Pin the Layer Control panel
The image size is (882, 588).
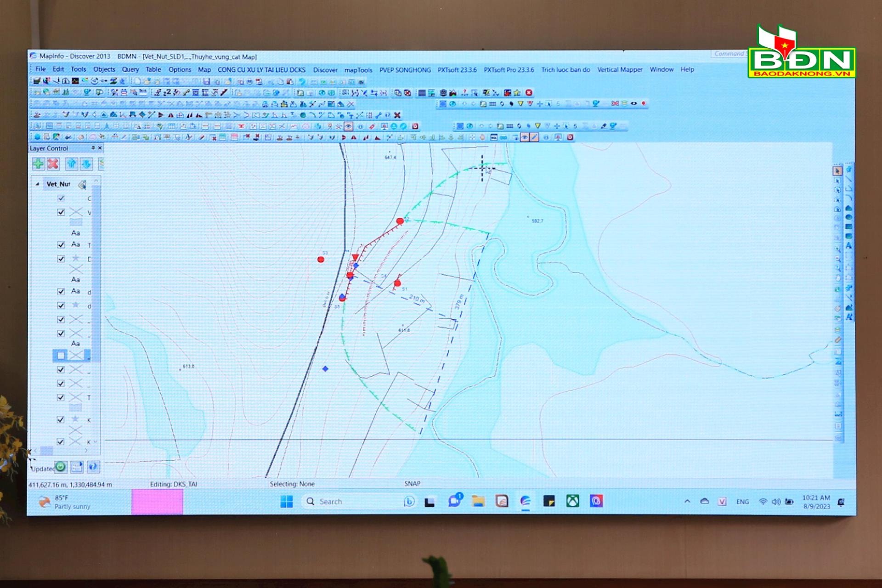tap(93, 148)
